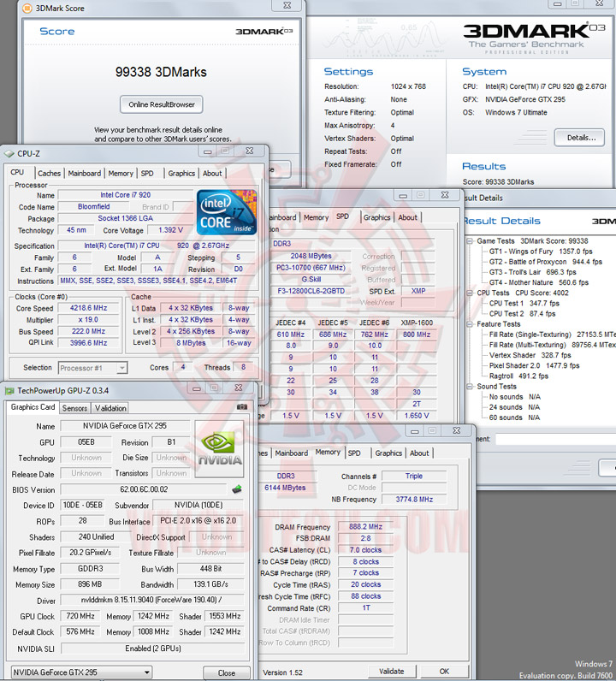The height and width of the screenshot is (681, 616).
Task: Click the 3DMark Score window title icon
Action: tap(27, 8)
